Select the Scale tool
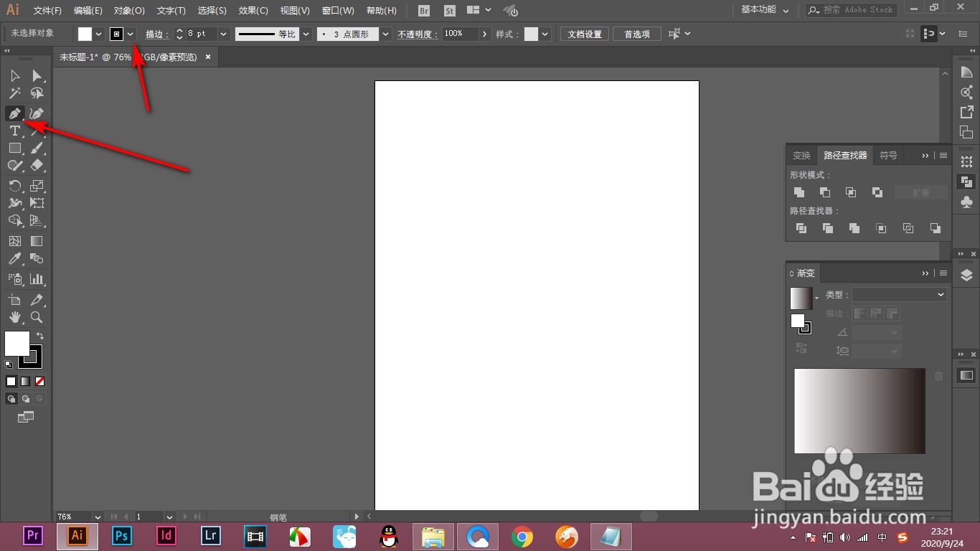Viewport: 980px width, 551px height. (37, 186)
